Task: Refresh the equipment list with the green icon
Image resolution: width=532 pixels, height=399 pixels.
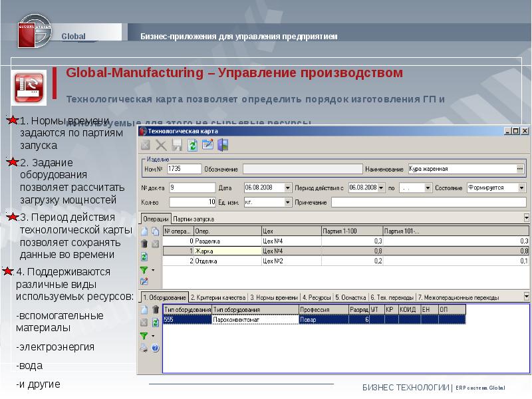Action: point(155,322)
